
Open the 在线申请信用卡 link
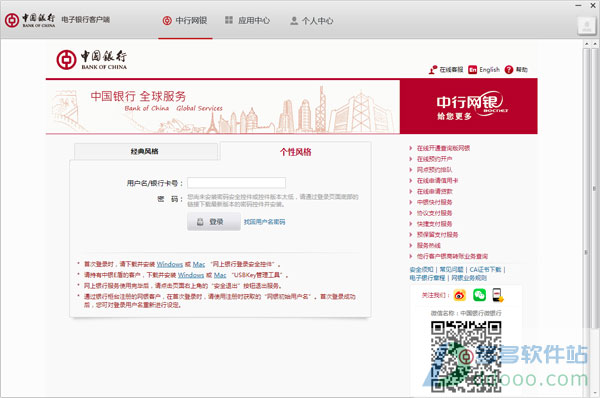coord(437,180)
